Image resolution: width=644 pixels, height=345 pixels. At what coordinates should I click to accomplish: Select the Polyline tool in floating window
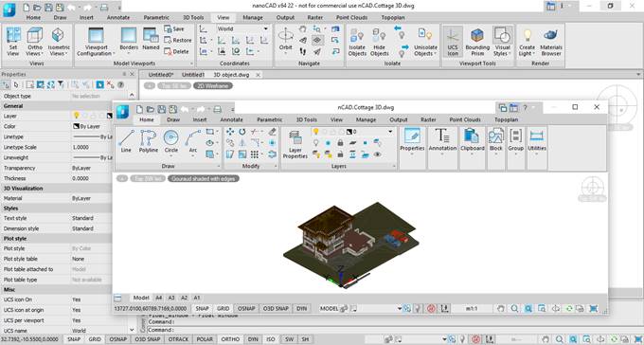[149, 141]
